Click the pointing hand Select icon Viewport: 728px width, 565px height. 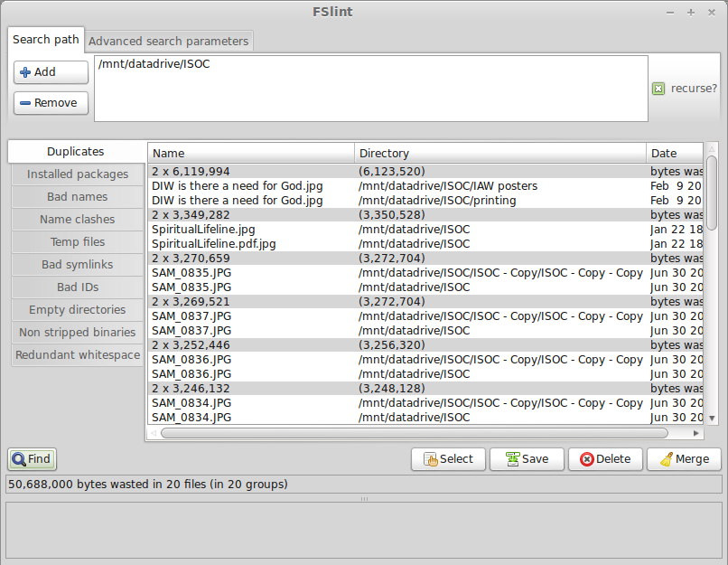click(431, 459)
